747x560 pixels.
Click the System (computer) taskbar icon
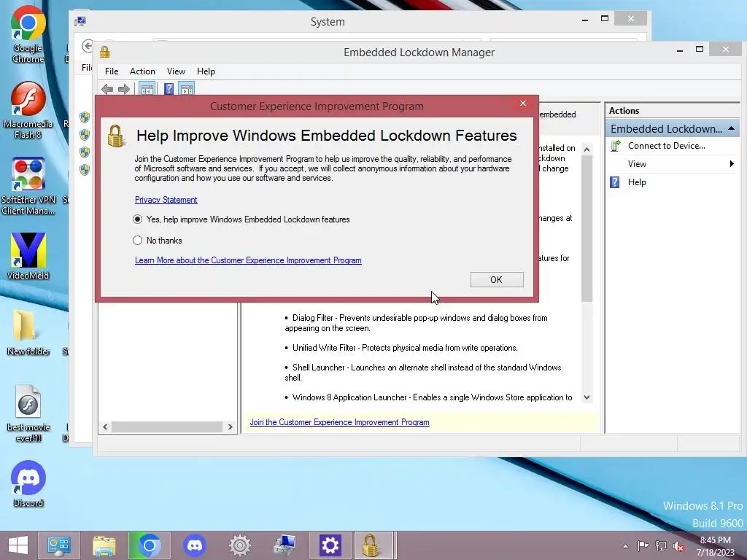click(x=285, y=545)
